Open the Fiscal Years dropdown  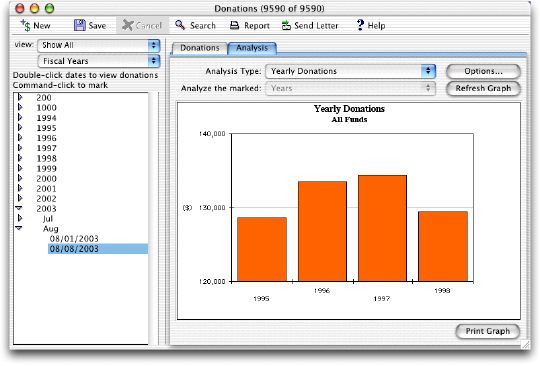pos(98,61)
